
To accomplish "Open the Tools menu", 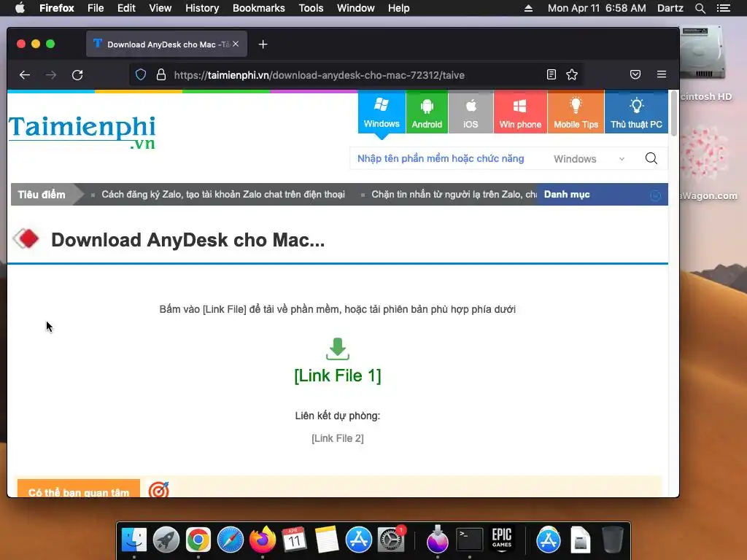I will (x=311, y=8).
